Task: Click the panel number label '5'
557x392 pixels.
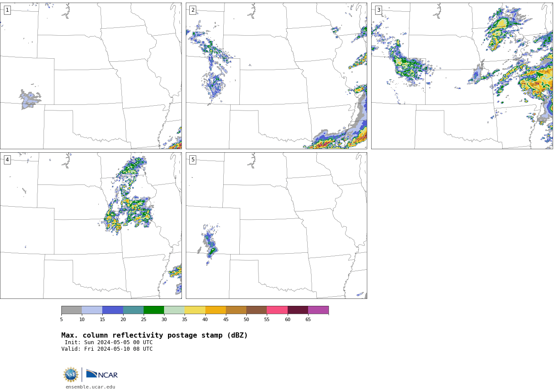Action: (x=193, y=160)
